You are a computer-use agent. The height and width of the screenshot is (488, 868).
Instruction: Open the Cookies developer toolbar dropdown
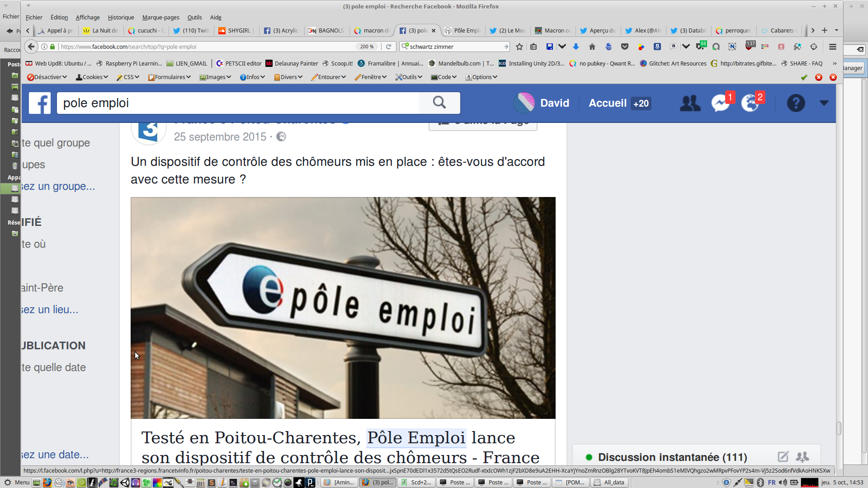coord(92,77)
